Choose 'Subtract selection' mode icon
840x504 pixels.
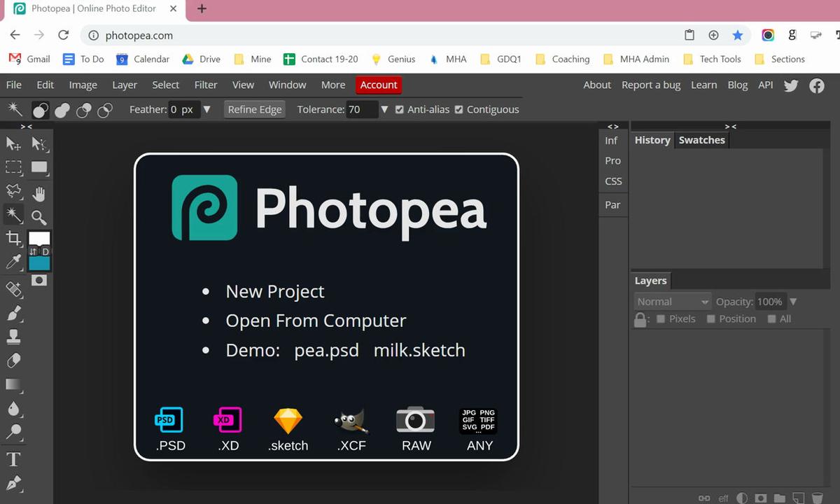click(x=84, y=110)
